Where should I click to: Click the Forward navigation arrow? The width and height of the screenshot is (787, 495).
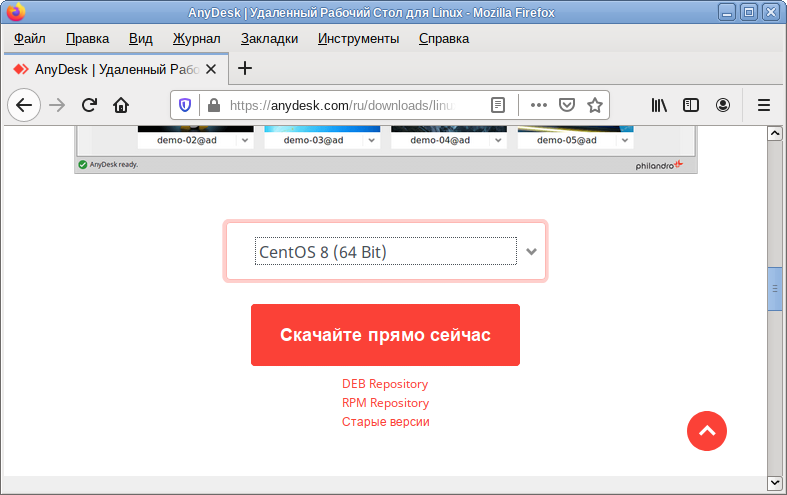[x=57, y=105]
